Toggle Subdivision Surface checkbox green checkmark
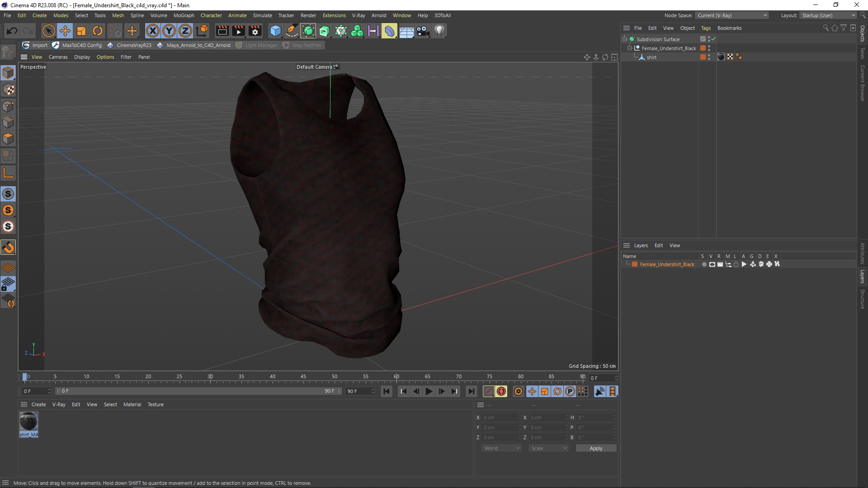The height and width of the screenshot is (488, 868). (713, 39)
